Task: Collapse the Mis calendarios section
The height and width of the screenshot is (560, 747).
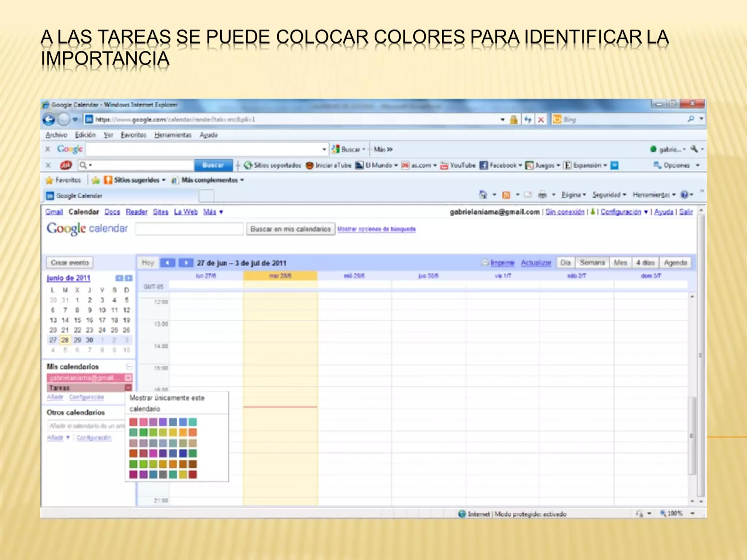Action: 129,366
